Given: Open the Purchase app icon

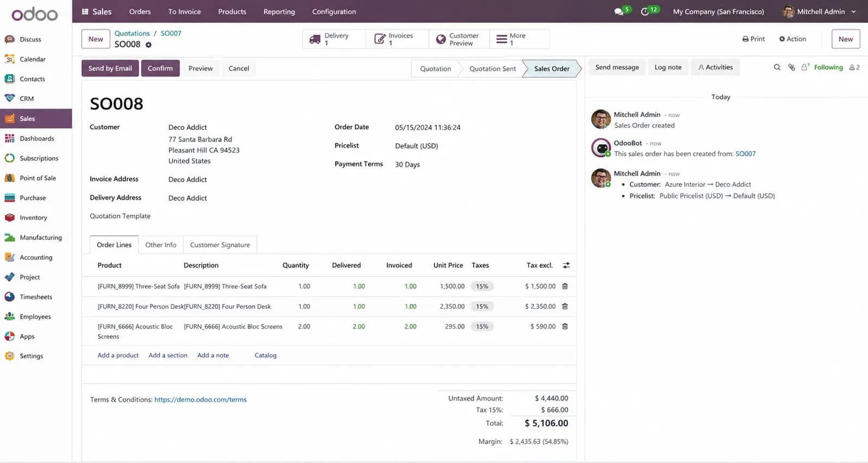Looking at the screenshot, I should (x=10, y=198).
